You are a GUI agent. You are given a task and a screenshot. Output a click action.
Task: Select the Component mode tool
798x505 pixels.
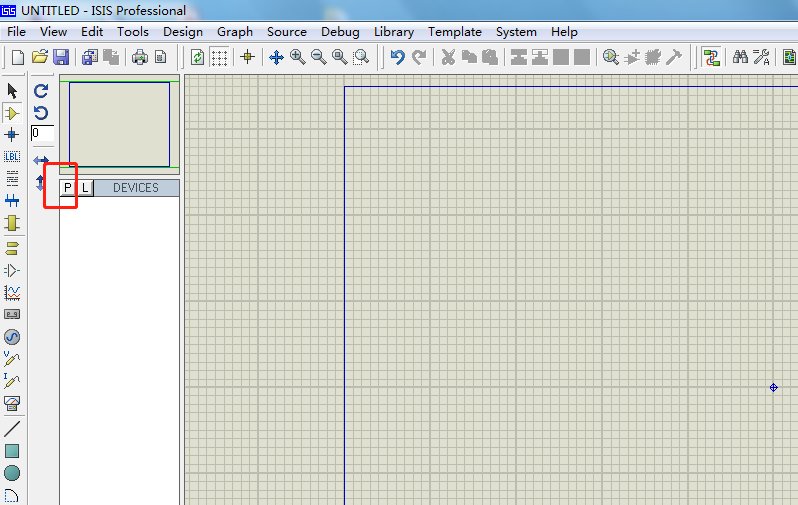pos(12,113)
